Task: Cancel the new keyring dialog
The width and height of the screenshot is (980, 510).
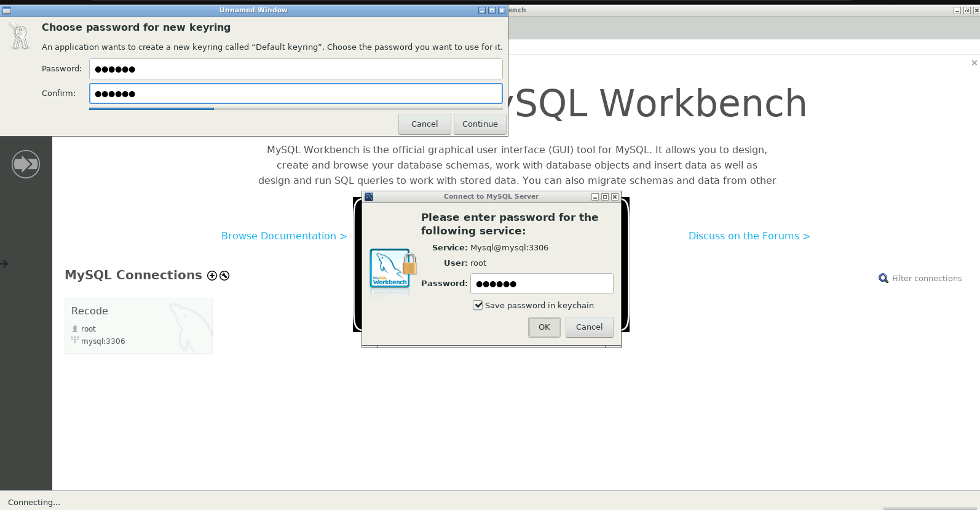Action: pyautogui.click(x=424, y=124)
